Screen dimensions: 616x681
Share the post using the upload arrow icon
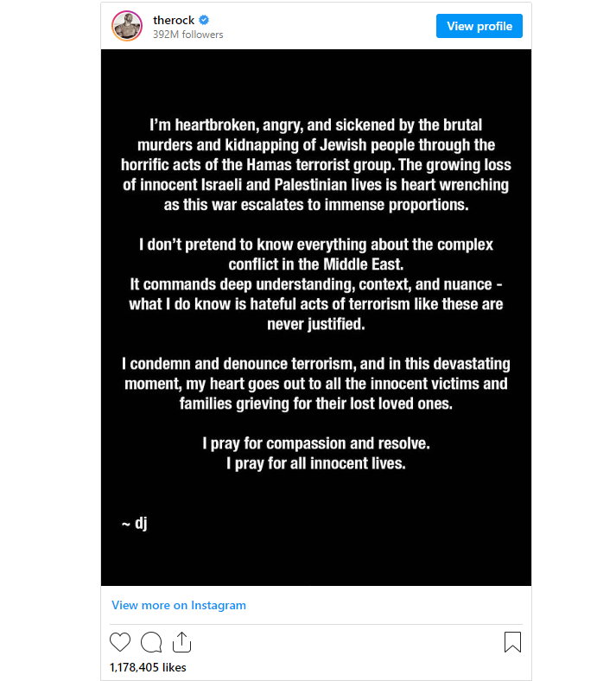click(x=181, y=642)
